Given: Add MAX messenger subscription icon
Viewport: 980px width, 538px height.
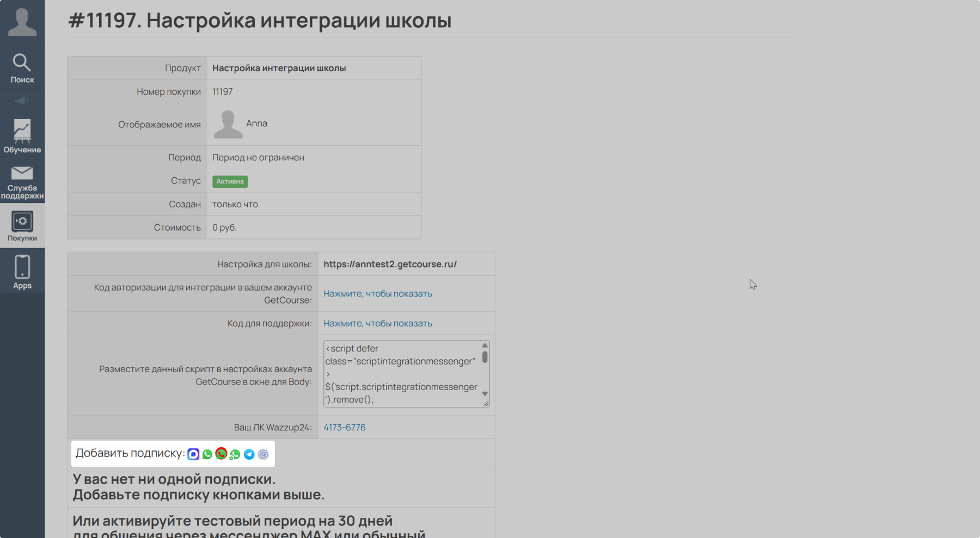Looking at the screenshot, I should (x=193, y=454).
